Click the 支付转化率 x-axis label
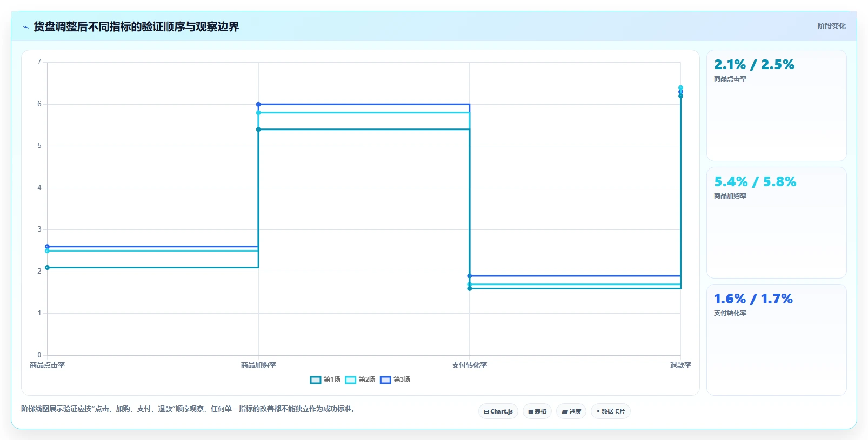The height and width of the screenshot is (440, 868). [x=470, y=365]
